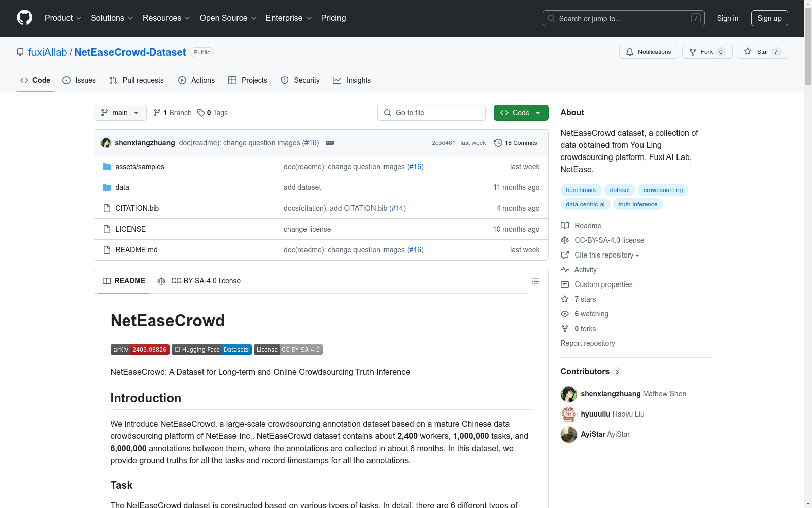Open the add dataset commit message
This screenshot has width=812, height=508.
pyautogui.click(x=302, y=187)
